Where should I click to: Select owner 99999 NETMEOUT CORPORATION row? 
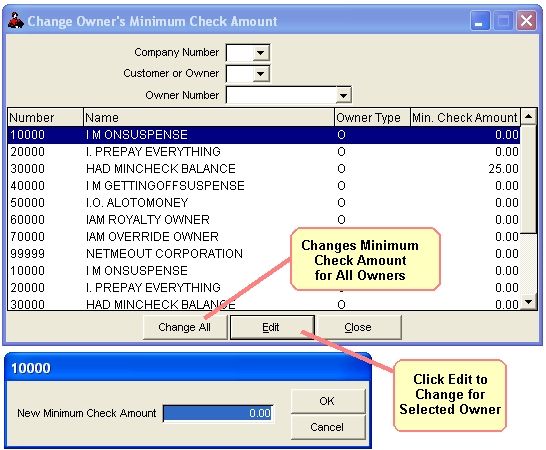pyautogui.click(x=264, y=254)
